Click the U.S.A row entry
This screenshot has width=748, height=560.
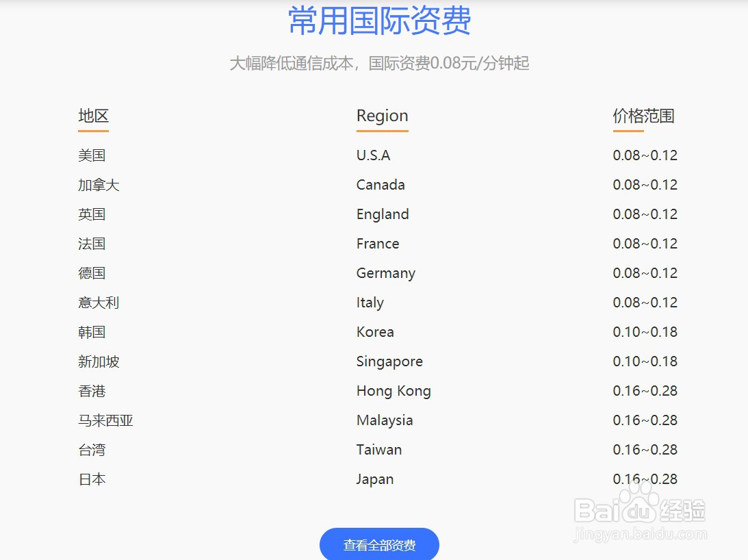(372, 155)
